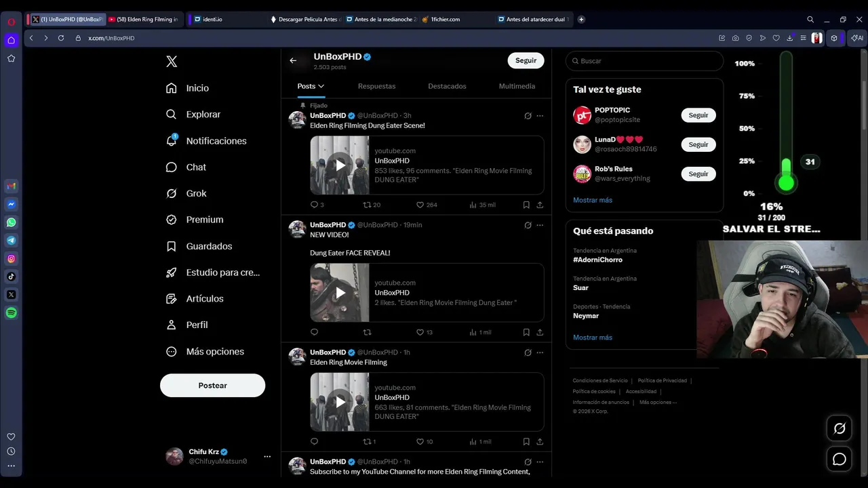This screenshot has height=488, width=868.
Task: Repost the pinned post with 20 reposts
Action: point(372,205)
